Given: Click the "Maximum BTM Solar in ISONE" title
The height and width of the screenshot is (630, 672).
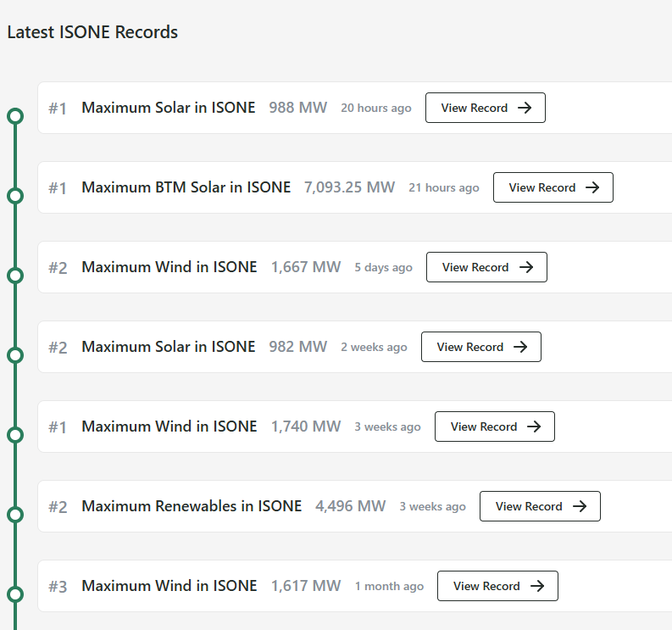Looking at the screenshot, I should [186, 187].
